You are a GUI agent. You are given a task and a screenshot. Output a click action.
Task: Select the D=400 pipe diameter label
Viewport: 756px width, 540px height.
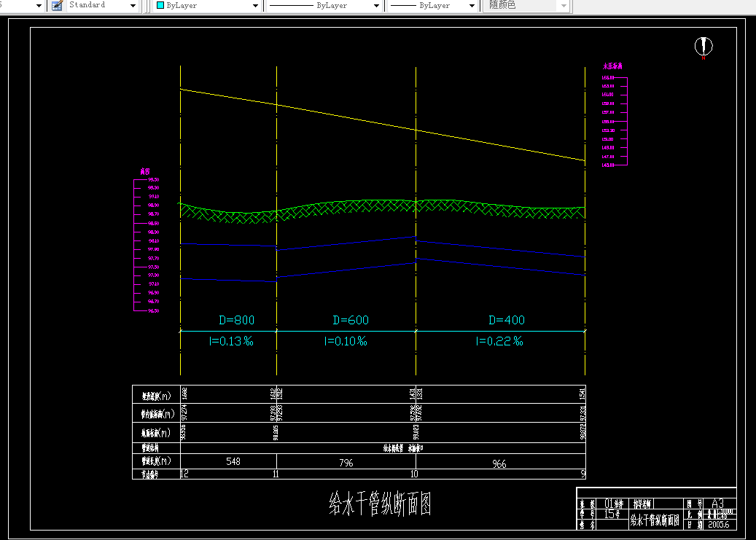[x=506, y=320]
